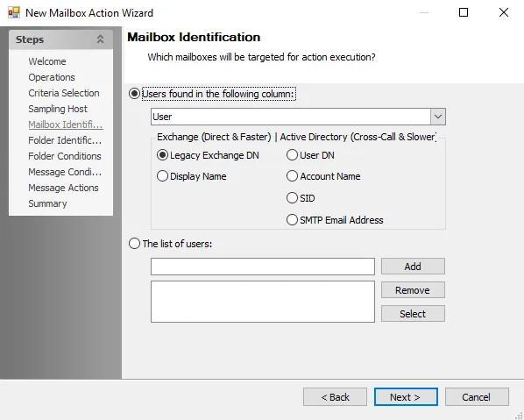Open the Folder Conditions step

(x=65, y=156)
